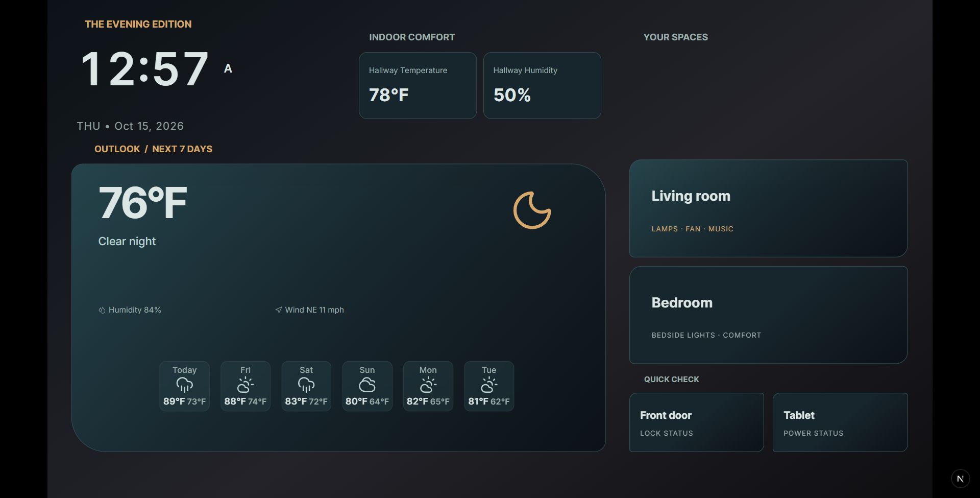Click the current 76°F temperature reading

pyautogui.click(x=143, y=203)
